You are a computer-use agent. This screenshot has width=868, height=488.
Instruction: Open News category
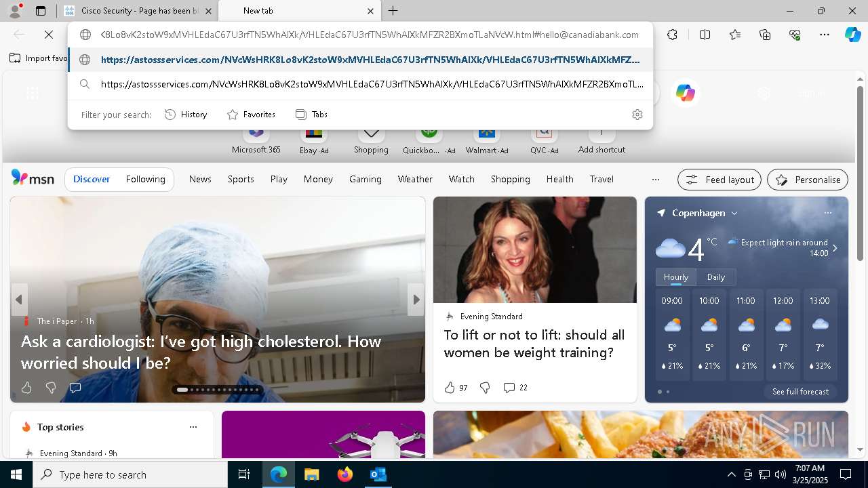coord(200,180)
